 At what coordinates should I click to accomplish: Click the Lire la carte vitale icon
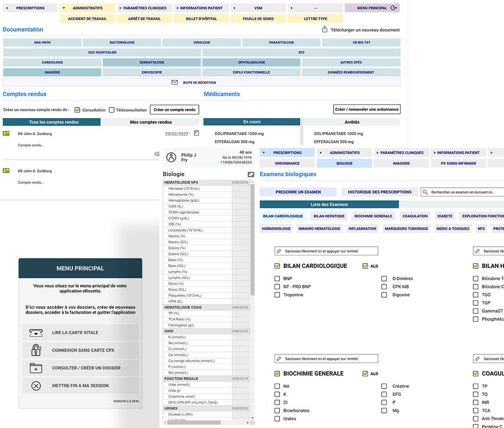click(x=36, y=333)
